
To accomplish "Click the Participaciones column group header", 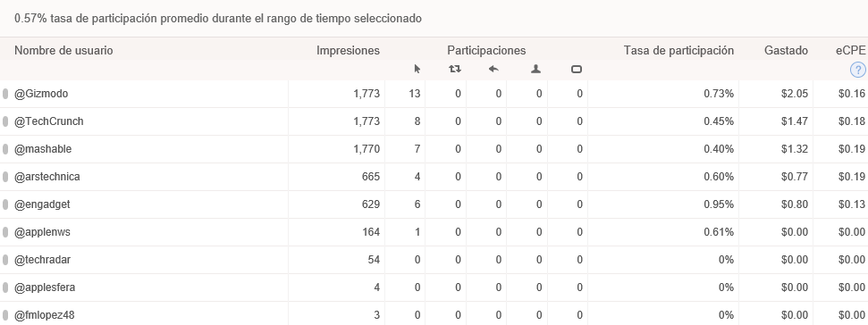I will click(486, 51).
